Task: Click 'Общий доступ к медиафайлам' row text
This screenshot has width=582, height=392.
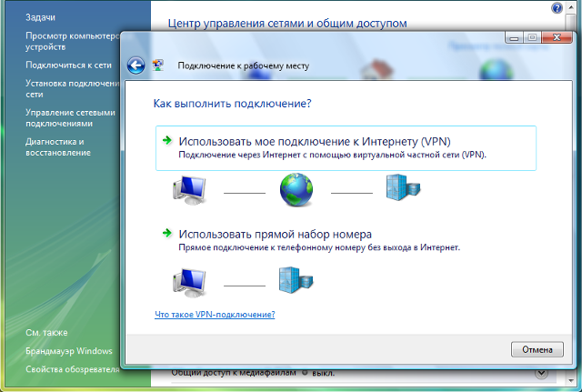Action: (x=234, y=373)
